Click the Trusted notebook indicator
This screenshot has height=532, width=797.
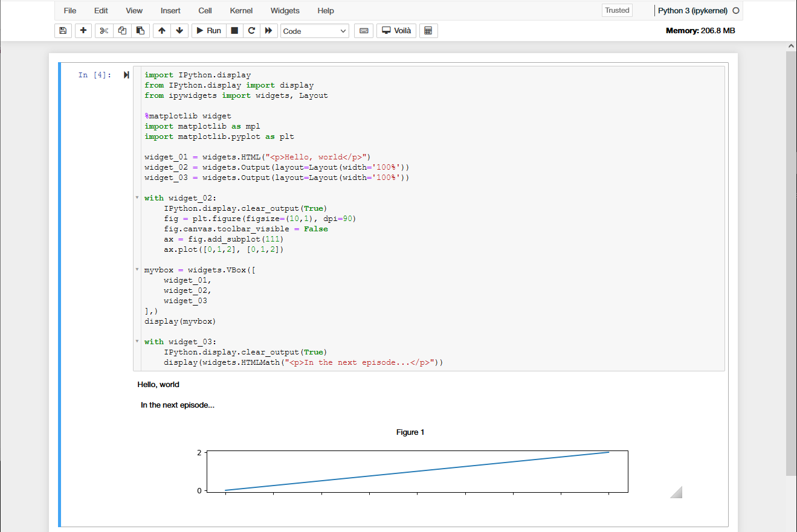coord(617,10)
